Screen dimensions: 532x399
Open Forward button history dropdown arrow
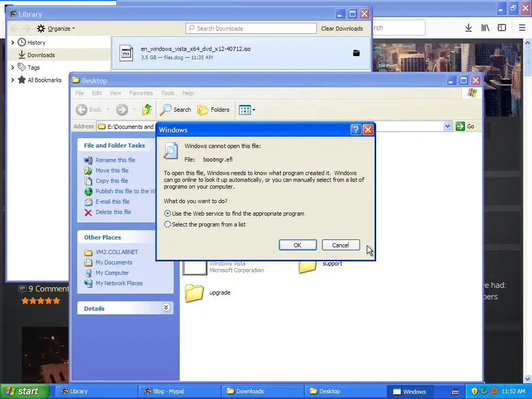pyautogui.click(x=135, y=110)
